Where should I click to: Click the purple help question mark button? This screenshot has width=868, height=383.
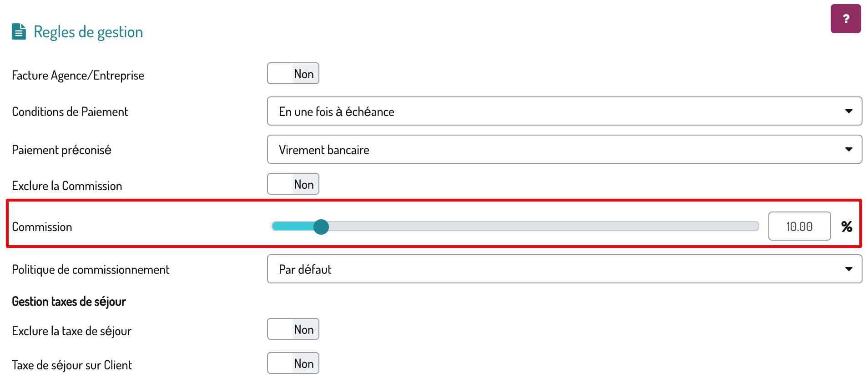pos(845,19)
